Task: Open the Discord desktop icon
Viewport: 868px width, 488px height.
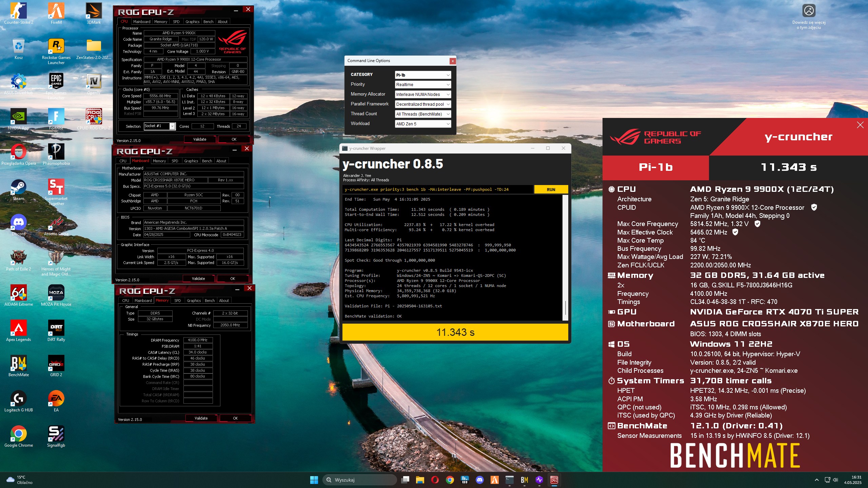Action: [19, 225]
